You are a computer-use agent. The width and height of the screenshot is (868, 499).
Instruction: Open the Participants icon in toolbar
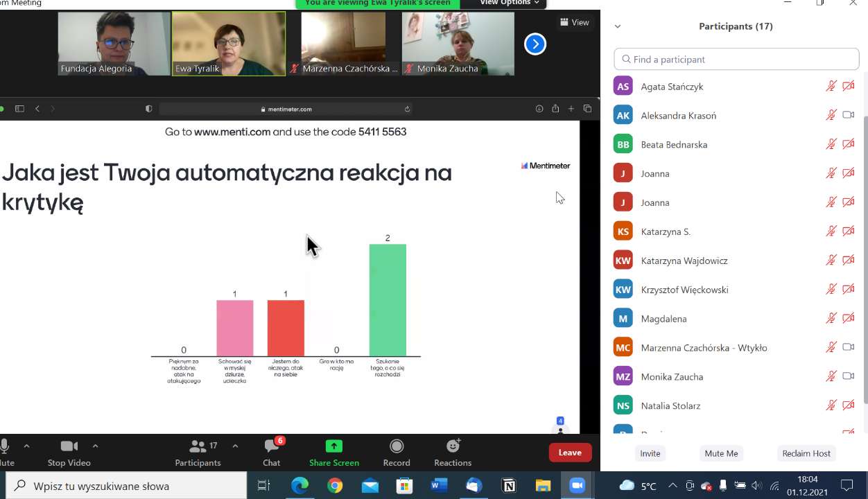(198, 446)
